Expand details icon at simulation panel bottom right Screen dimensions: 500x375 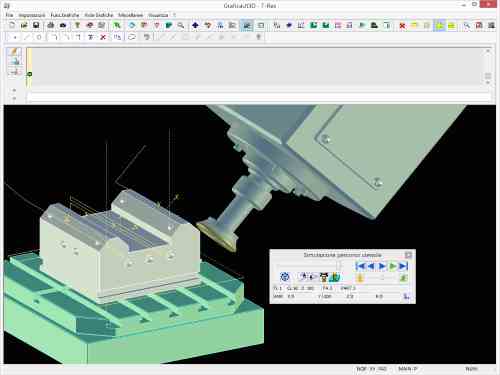coord(406,296)
